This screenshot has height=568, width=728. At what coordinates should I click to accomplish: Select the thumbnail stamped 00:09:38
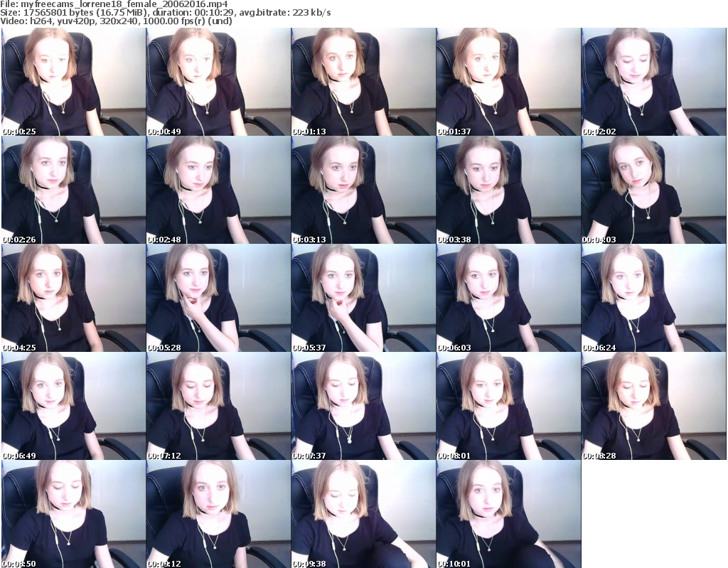point(363,514)
